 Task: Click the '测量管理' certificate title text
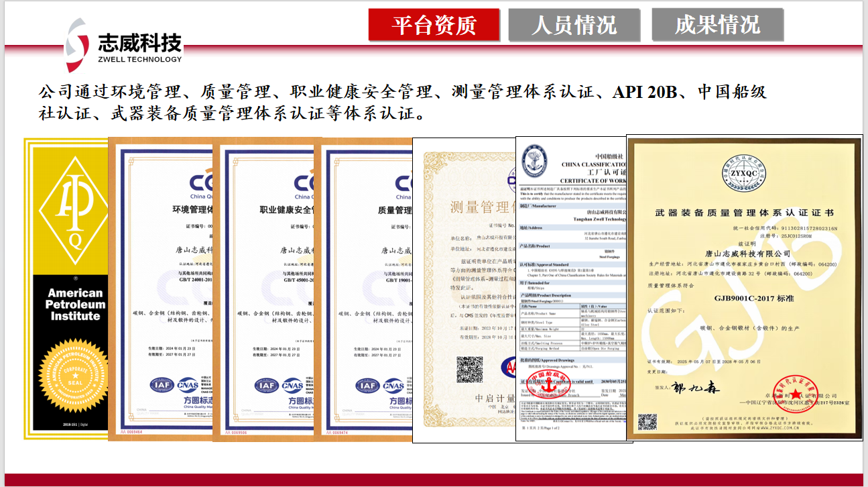tap(481, 207)
